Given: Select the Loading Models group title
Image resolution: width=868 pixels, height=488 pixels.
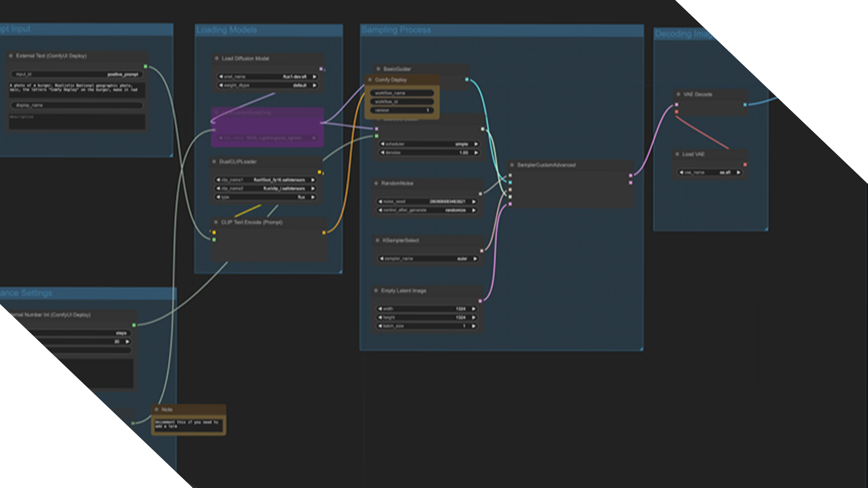Looking at the screenshot, I should point(226,30).
